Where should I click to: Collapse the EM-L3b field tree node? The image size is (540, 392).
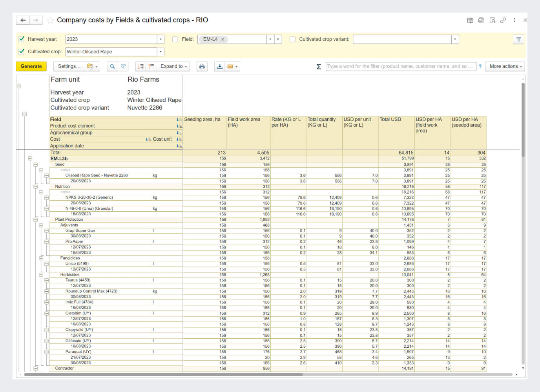coord(30,159)
